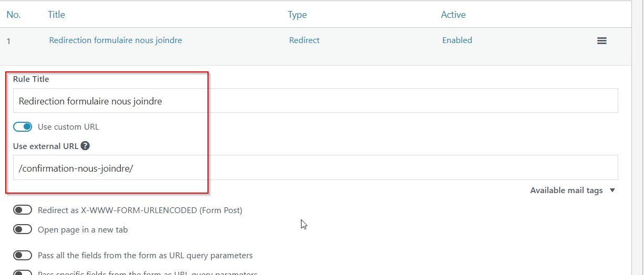Click the Enabled status of rule 1
Viewport: 644px width, 275px height.
[x=457, y=40]
